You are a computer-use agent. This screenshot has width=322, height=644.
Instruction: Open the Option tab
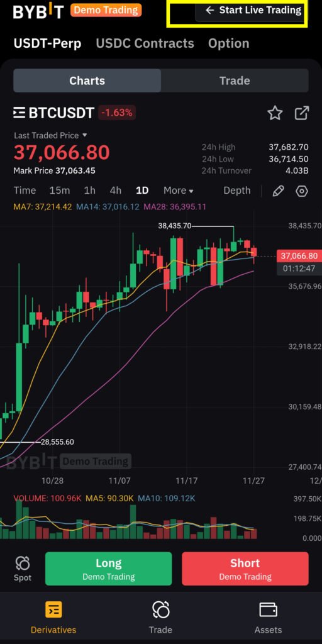tap(228, 43)
